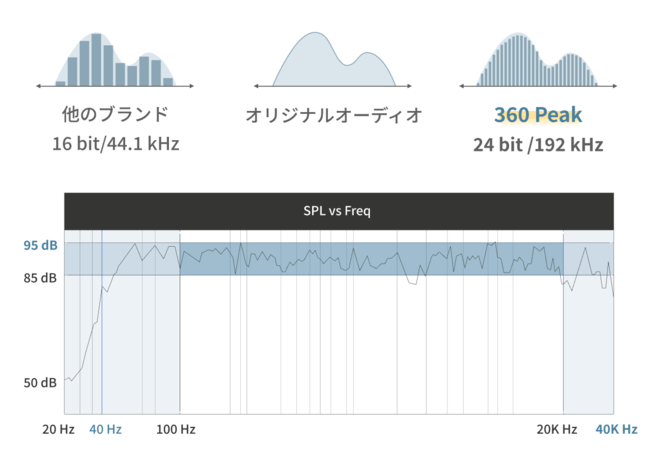Image resolution: width=650 pixels, height=460 pixels.
Task: Click the SPL vs Freq header bar
Action: 338,212
